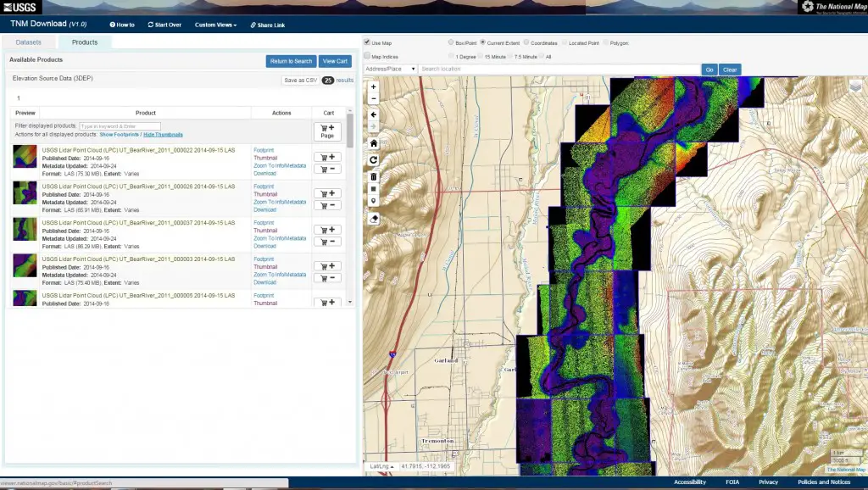Viewport: 868px width, 490px height.
Task: Open the Lat/Lng coordinate format dropdown
Action: pyautogui.click(x=382, y=466)
